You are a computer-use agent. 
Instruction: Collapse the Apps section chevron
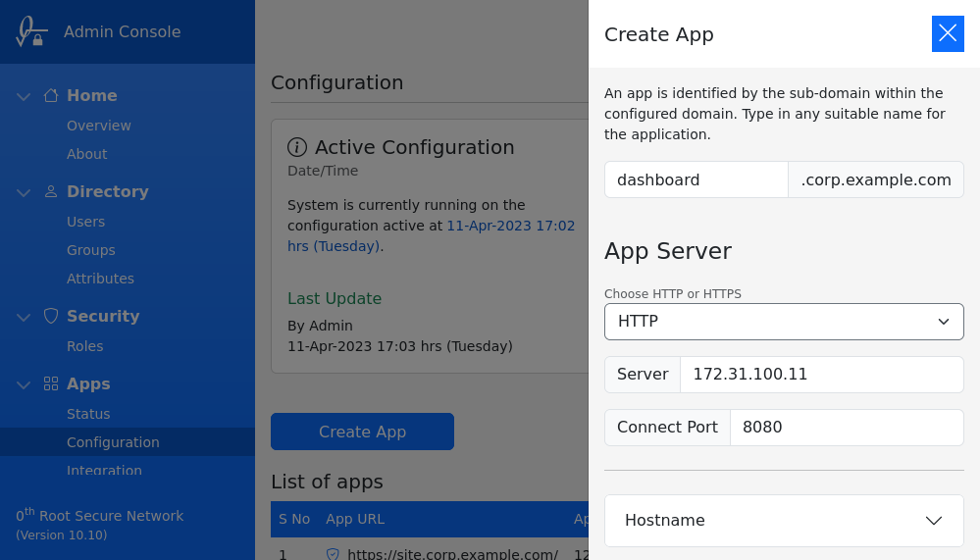24,384
